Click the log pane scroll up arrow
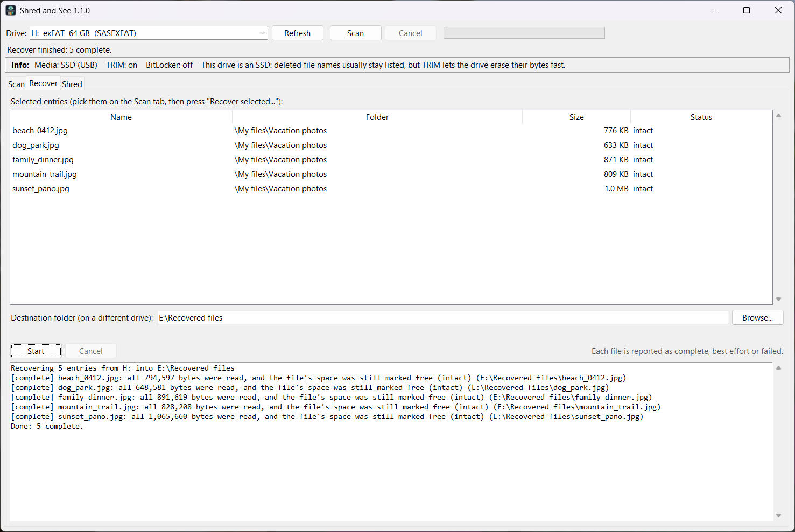The image size is (795, 532). [x=778, y=368]
